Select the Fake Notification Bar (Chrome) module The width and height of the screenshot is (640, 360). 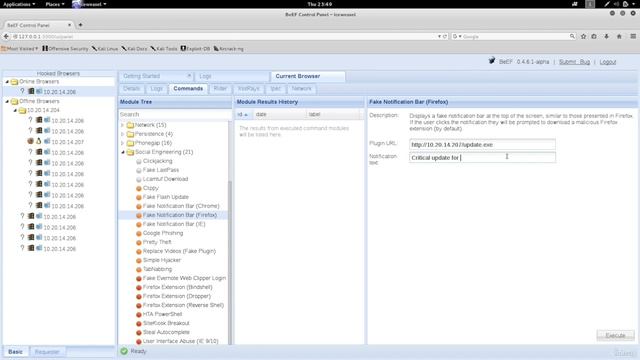(x=181, y=206)
